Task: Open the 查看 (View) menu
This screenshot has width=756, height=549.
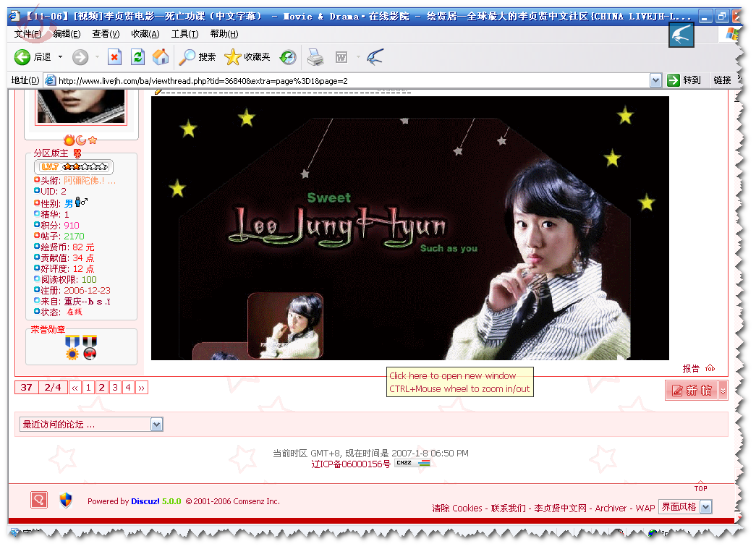Action: click(105, 34)
